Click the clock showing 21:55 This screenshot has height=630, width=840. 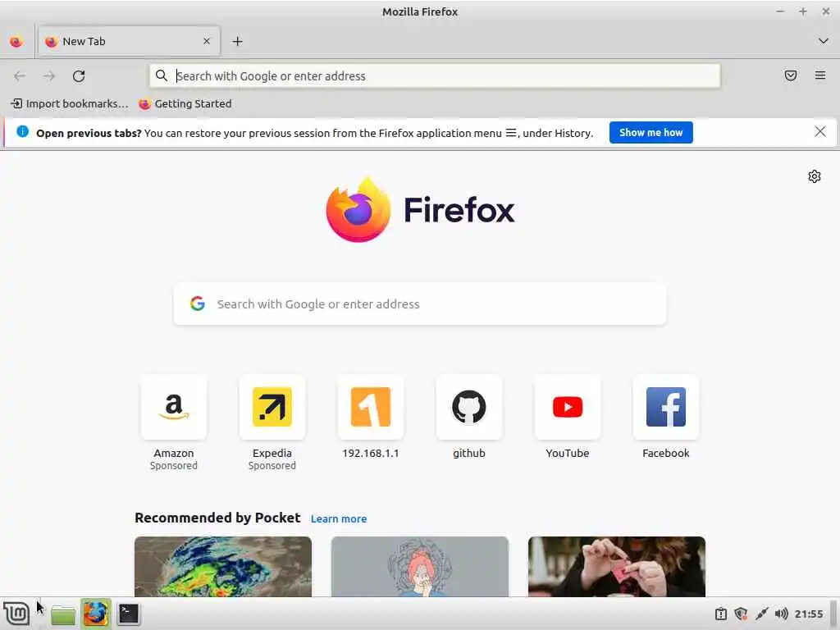tap(808, 614)
